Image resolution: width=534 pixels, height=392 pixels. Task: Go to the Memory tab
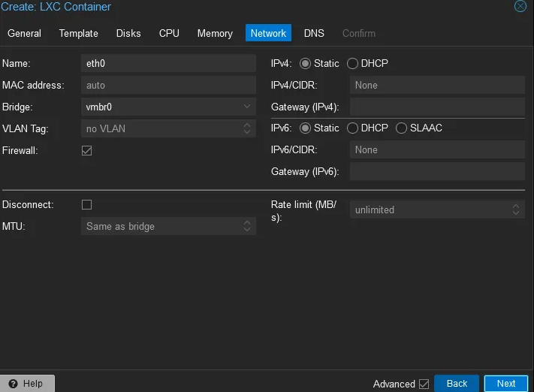click(215, 33)
